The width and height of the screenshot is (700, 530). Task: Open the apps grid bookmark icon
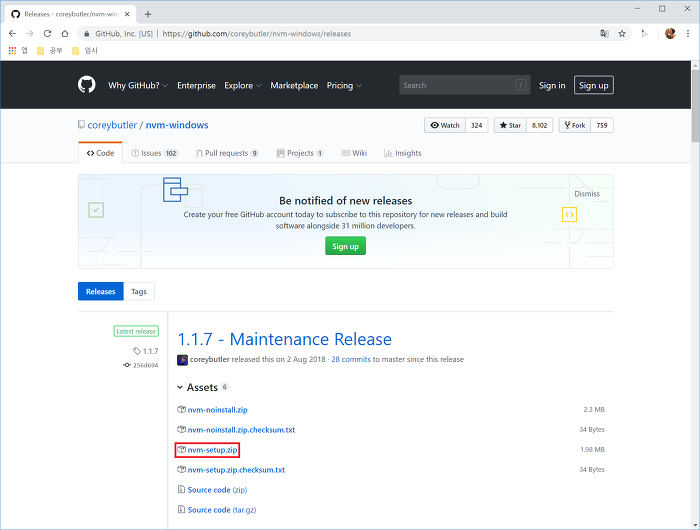click(12, 50)
